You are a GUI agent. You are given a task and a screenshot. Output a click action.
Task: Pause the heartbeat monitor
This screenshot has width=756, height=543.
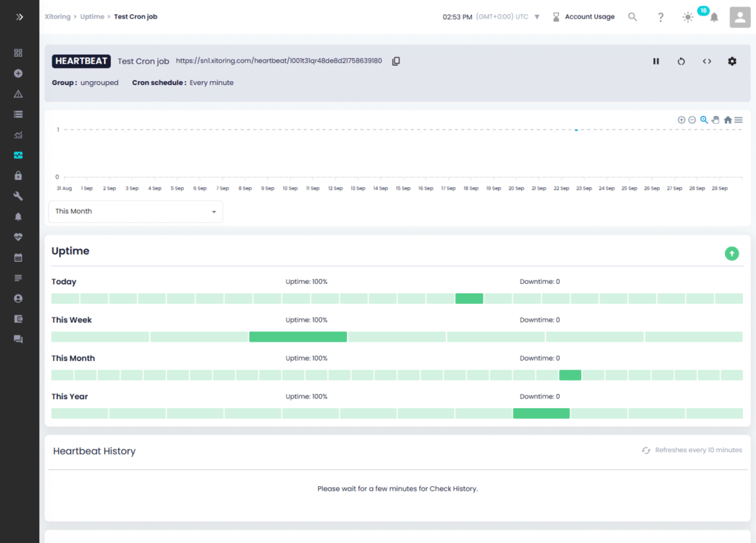(656, 61)
